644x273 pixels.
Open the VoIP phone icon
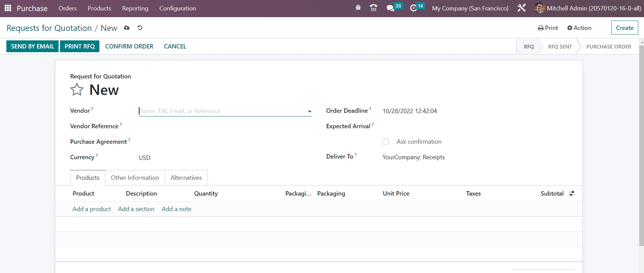click(373, 8)
